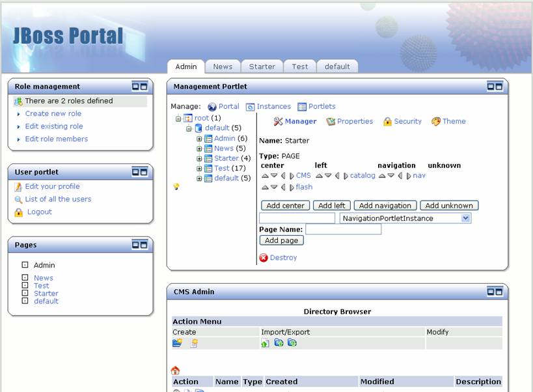Click the Logout link
533x392 pixels.
[x=40, y=212]
